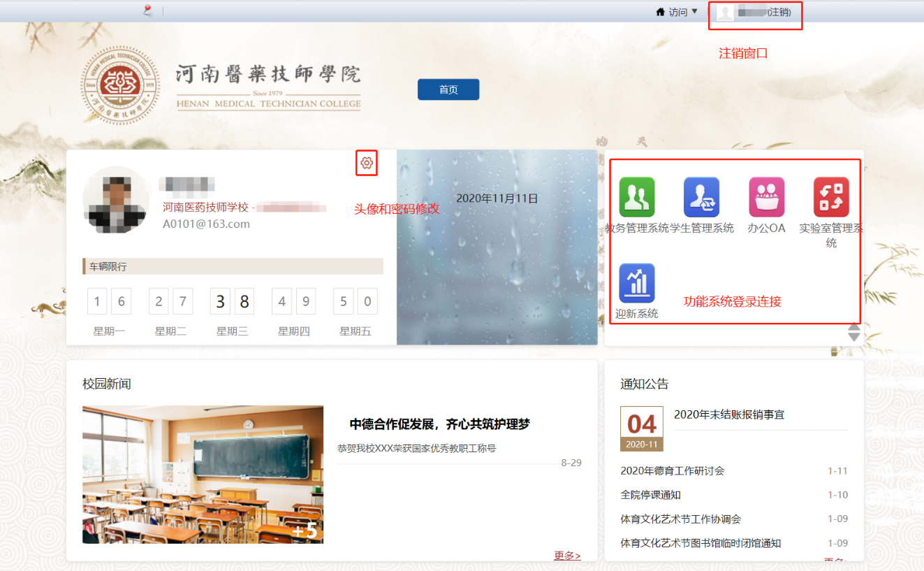Click the 星期五 label
Image resolution: width=924 pixels, height=571 pixels.
coord(355,331)
